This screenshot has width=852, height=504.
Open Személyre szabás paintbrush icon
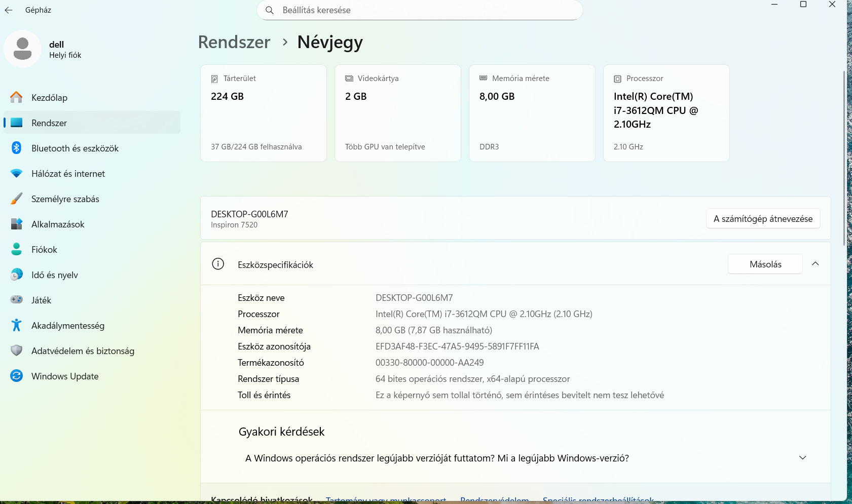coord(16,199)
